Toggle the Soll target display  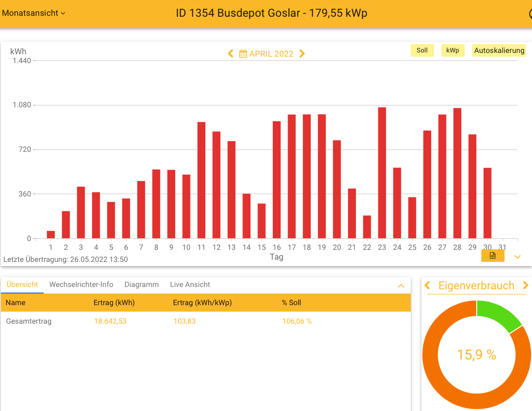point(422,51)
